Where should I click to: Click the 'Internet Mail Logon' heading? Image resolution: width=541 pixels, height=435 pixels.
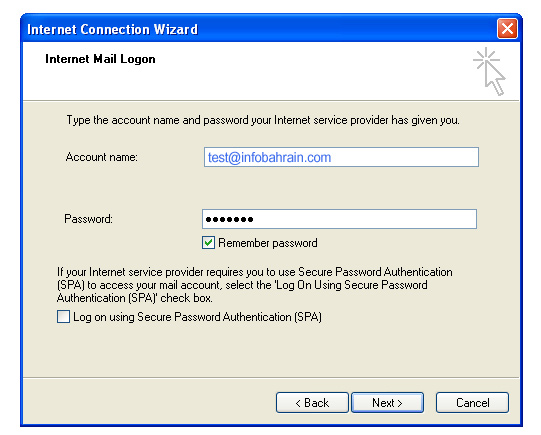(100, 59)
